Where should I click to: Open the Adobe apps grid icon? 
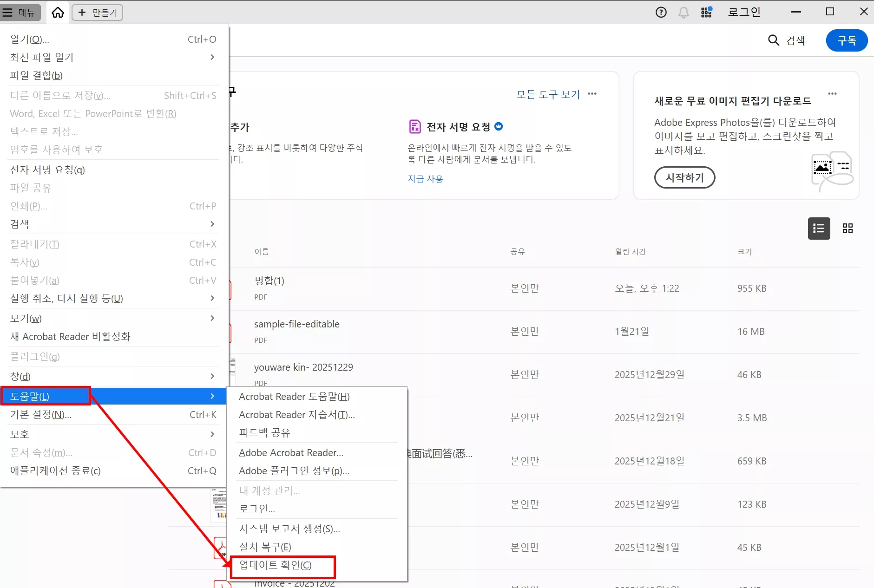[x=705, y=12]
